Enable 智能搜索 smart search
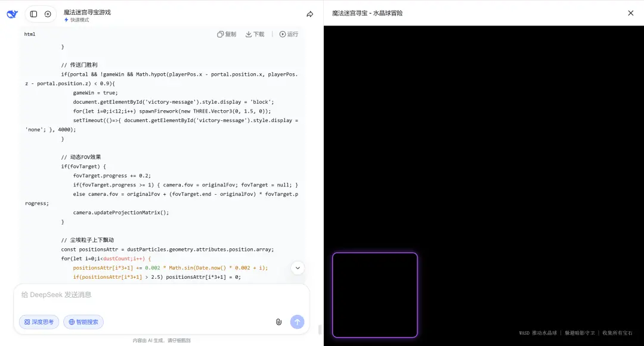Viewport: 644px width, 346px height. pos(83,322)
